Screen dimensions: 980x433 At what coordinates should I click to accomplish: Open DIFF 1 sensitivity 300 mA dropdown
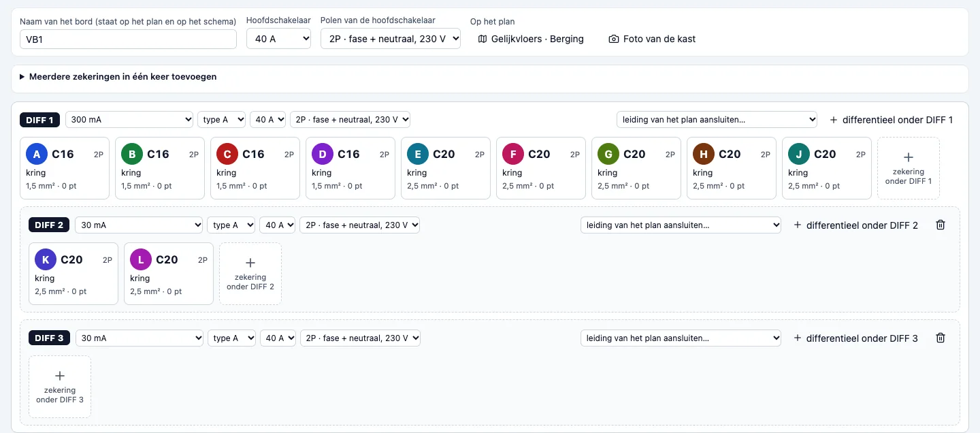(129, 120)
